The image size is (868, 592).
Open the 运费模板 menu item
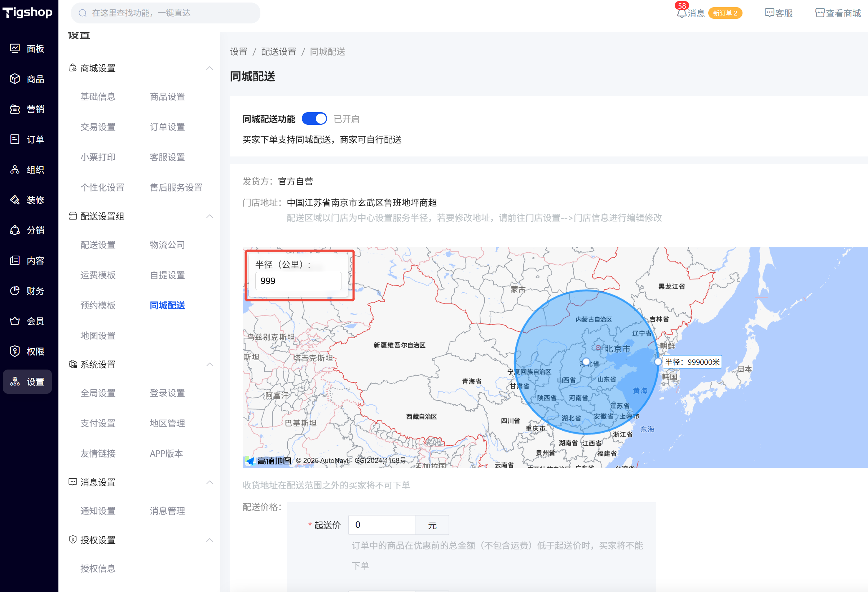point(98,275)
